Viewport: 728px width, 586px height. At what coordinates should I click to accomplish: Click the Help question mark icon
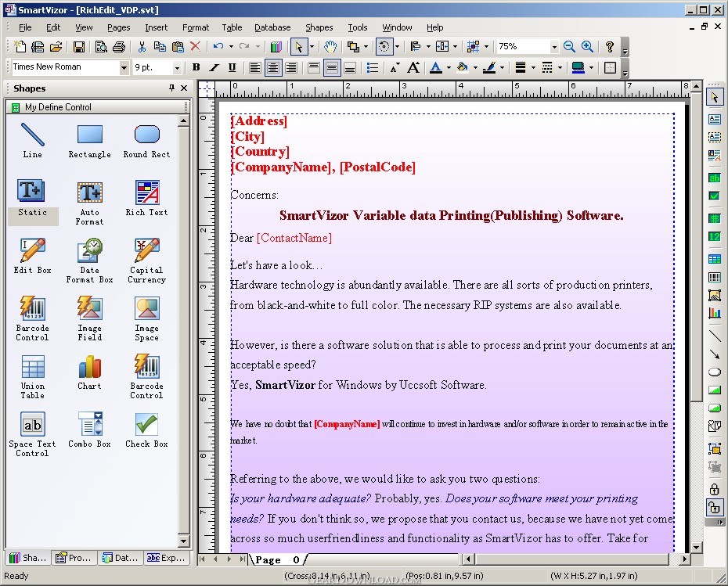(610, 46)
